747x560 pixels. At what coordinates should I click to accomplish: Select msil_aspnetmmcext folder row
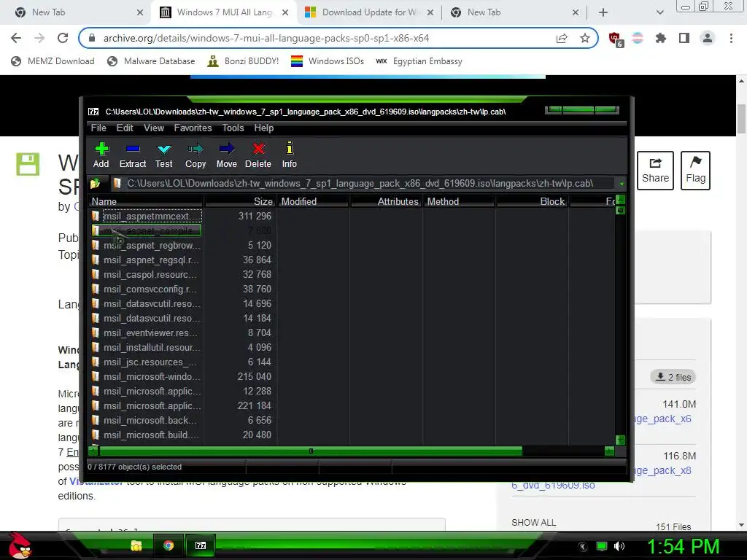coord(147,216)
